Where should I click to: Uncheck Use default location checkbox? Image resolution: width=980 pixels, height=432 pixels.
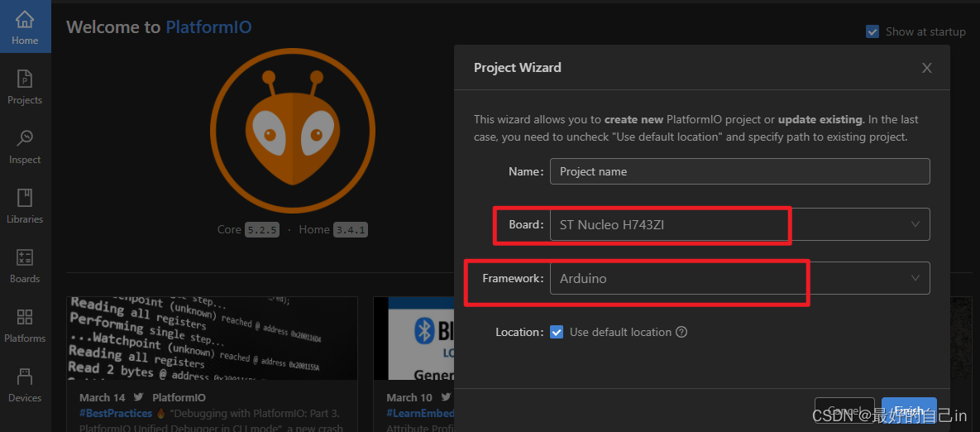[x=557, y=332]
